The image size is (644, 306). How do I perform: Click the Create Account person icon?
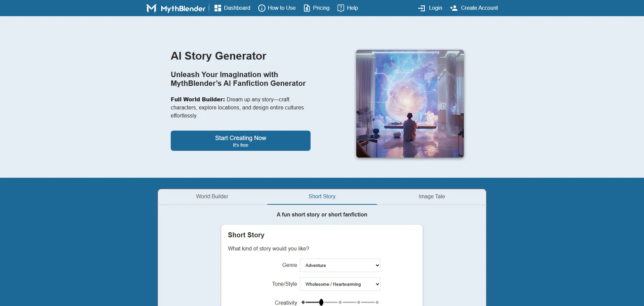coord(454,8)
